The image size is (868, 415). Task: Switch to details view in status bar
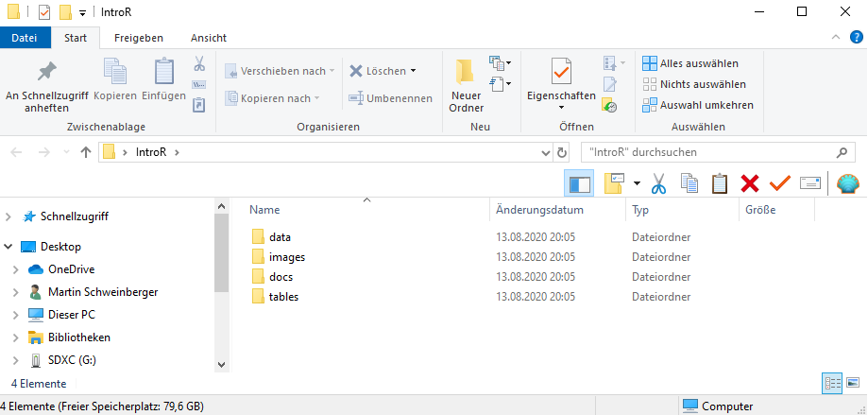point(832,384)
